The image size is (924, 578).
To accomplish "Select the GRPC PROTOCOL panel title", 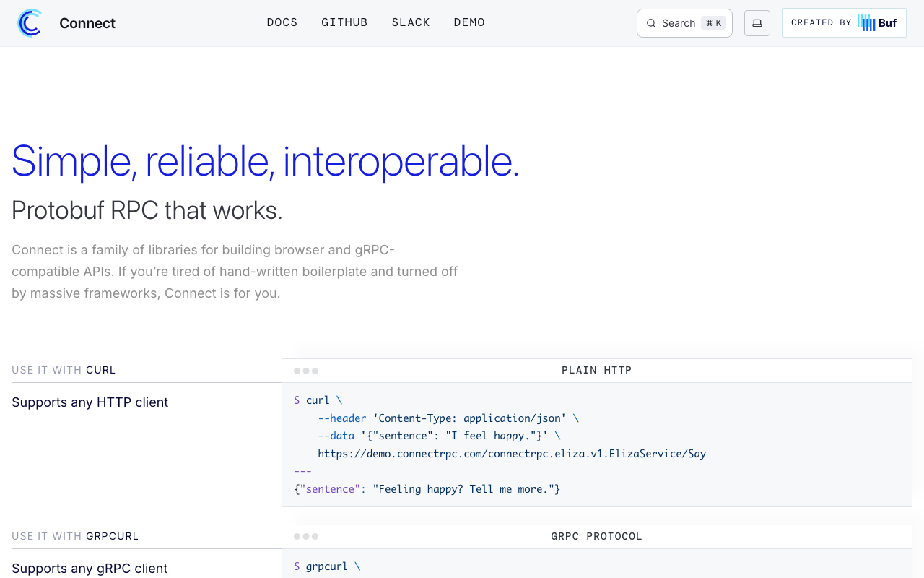I will 597,536.
